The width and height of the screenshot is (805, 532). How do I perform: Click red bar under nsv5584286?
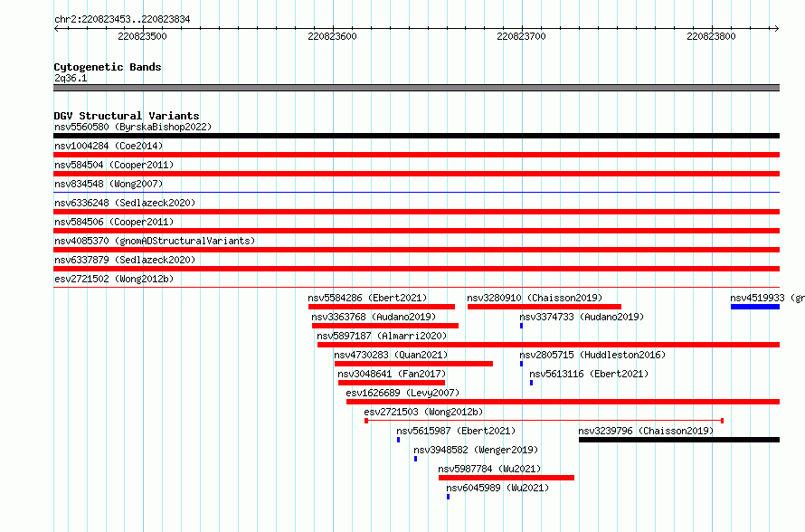pyautogui.click(x=382, y=307)
